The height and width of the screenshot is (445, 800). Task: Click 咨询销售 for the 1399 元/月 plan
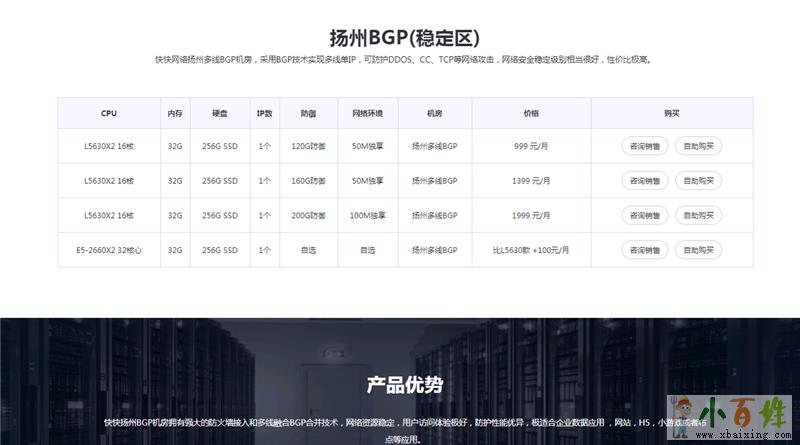(x=644, y=181)
